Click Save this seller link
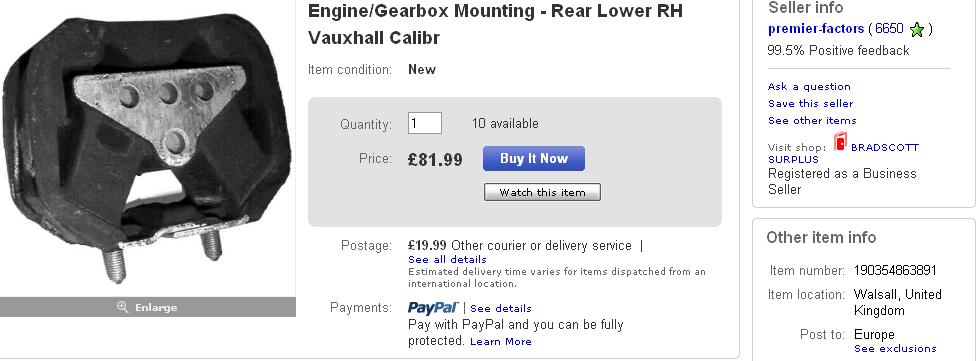The width and height of the screenshot is (976, 361). tap(810, 103)
